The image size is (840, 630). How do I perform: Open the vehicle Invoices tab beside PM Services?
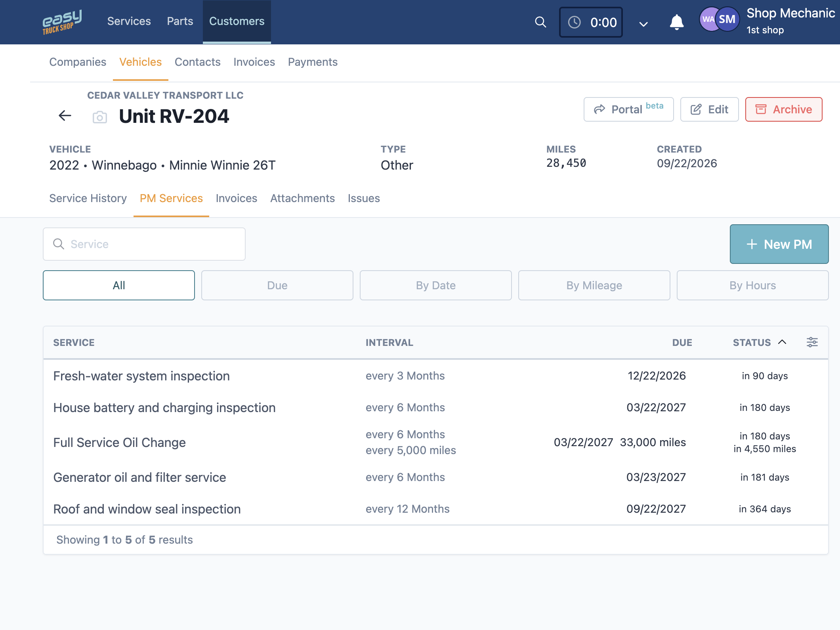(x=237, y=199)
